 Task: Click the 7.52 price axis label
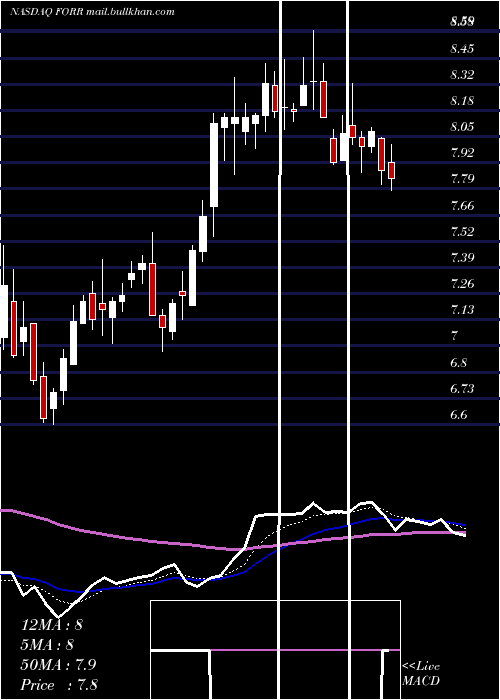pos(462,232)
